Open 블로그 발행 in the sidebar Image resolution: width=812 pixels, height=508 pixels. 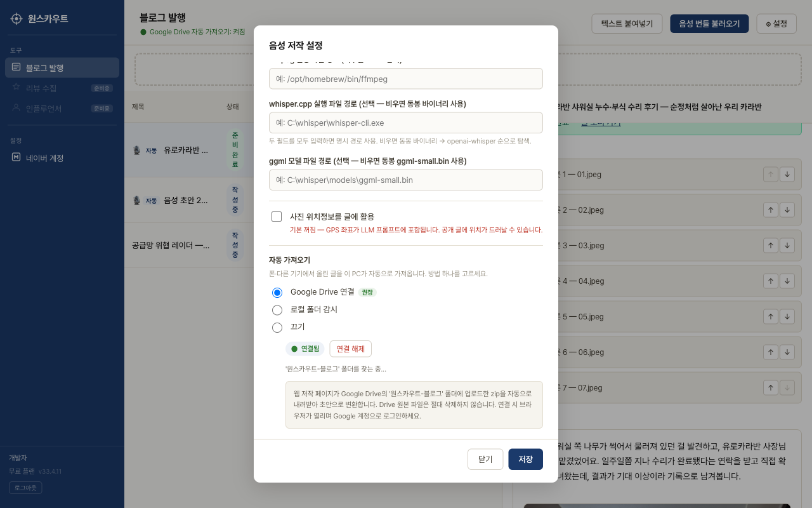[62, 68]
